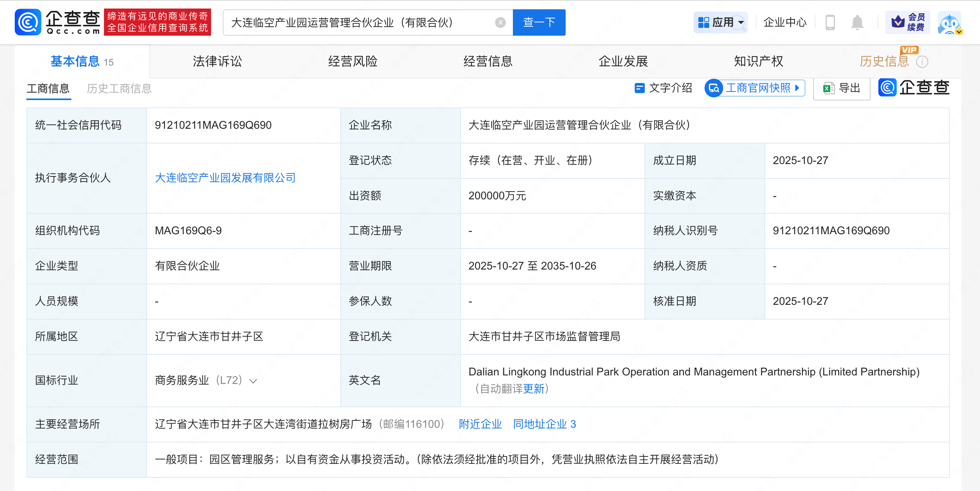Click the info icon beside 历史信息

[x=922, y=62]
